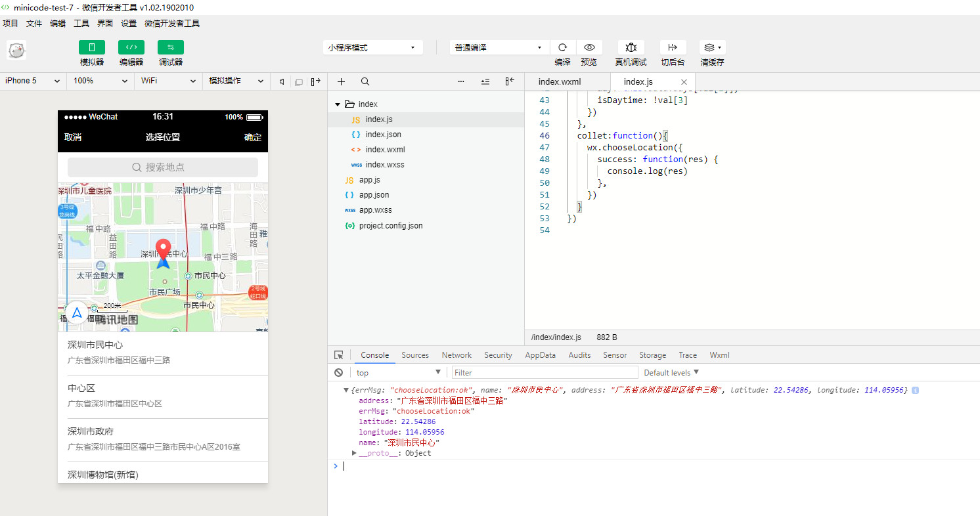980x516 pixels.
Task: Open the 工具 (Tools) menu
Action: tap(81, 23)
